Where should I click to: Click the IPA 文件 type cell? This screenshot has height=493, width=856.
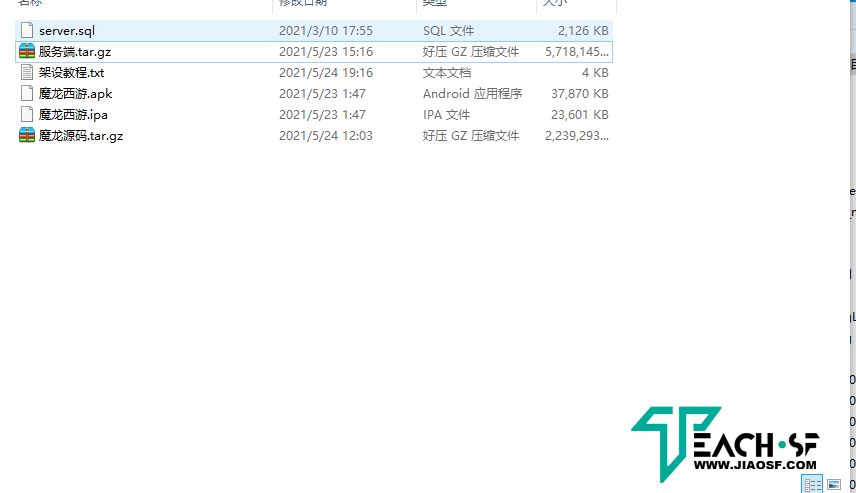pyautogui.click(x=446, y=115)
